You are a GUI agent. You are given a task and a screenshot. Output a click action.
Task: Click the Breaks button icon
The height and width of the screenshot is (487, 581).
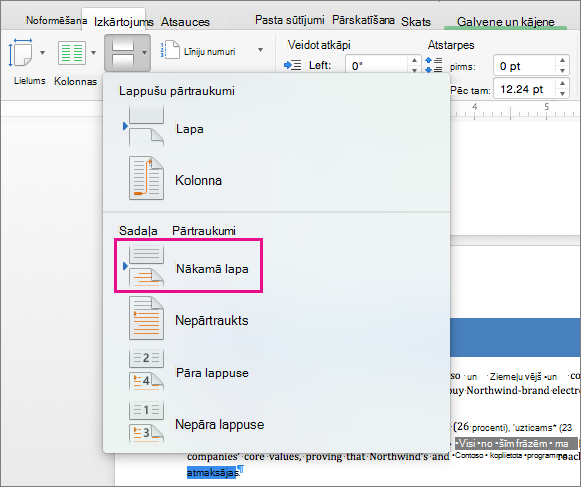pos(123,53)
